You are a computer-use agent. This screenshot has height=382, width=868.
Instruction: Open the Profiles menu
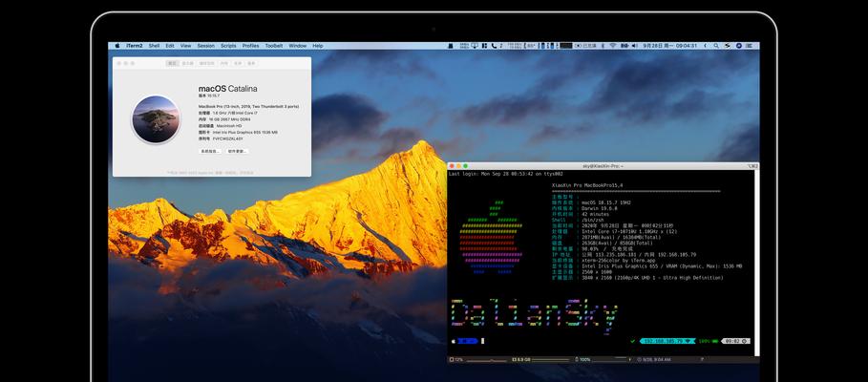(250, 46)
